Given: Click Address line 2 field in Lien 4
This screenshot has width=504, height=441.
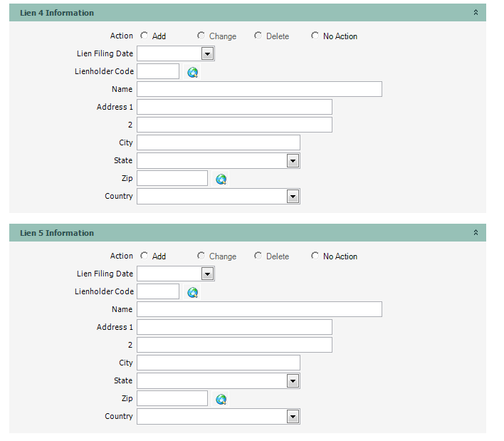Looking at the screenshot, I should (x=234, y=125).
